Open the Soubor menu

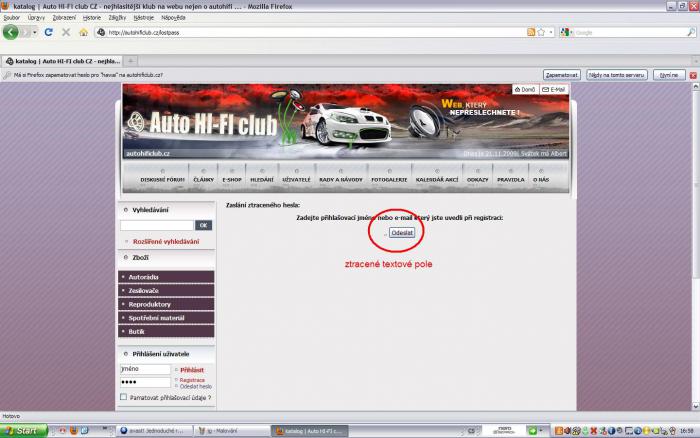[x=12, y=17]
